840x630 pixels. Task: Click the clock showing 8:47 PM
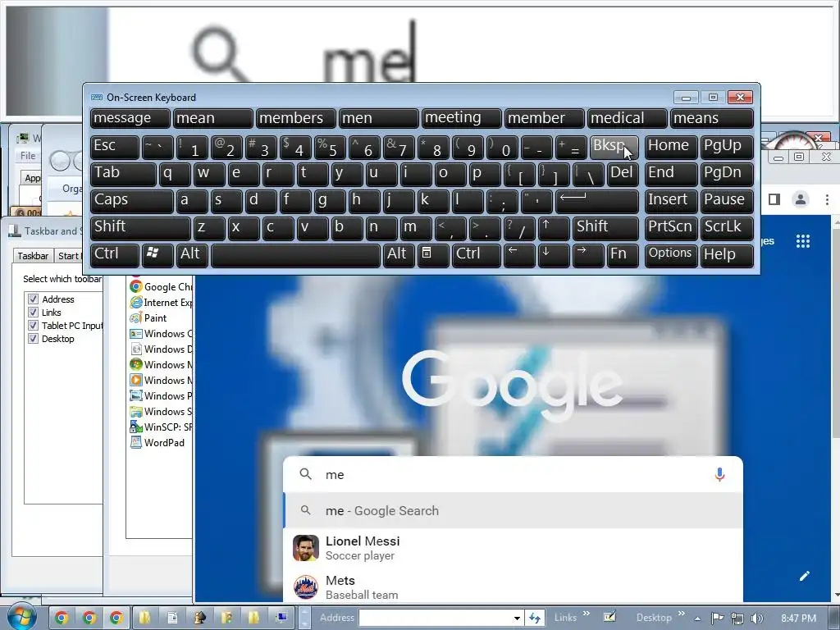click(x=798, y=619)
